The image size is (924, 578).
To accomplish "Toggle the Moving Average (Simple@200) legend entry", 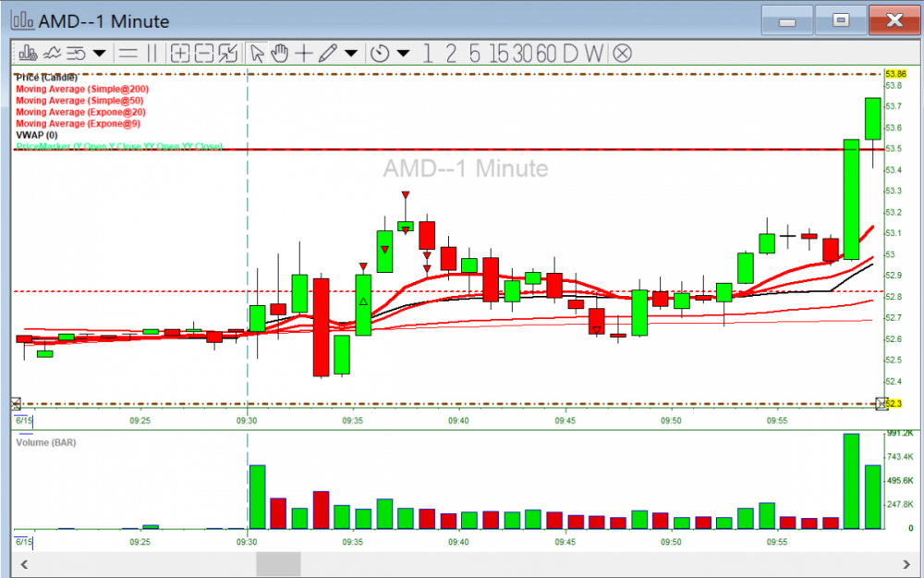I will (82, 89).
